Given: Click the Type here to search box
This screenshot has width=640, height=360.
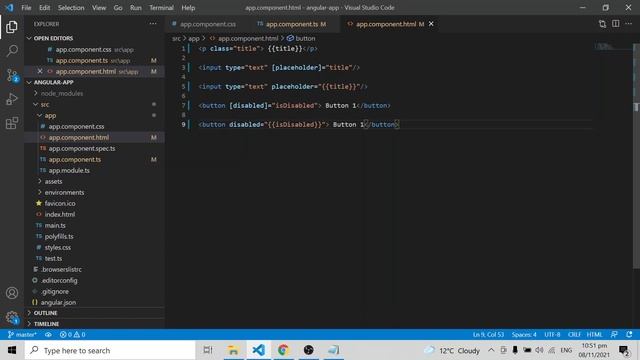Looking at the screenshot, I should click(110, 350).
